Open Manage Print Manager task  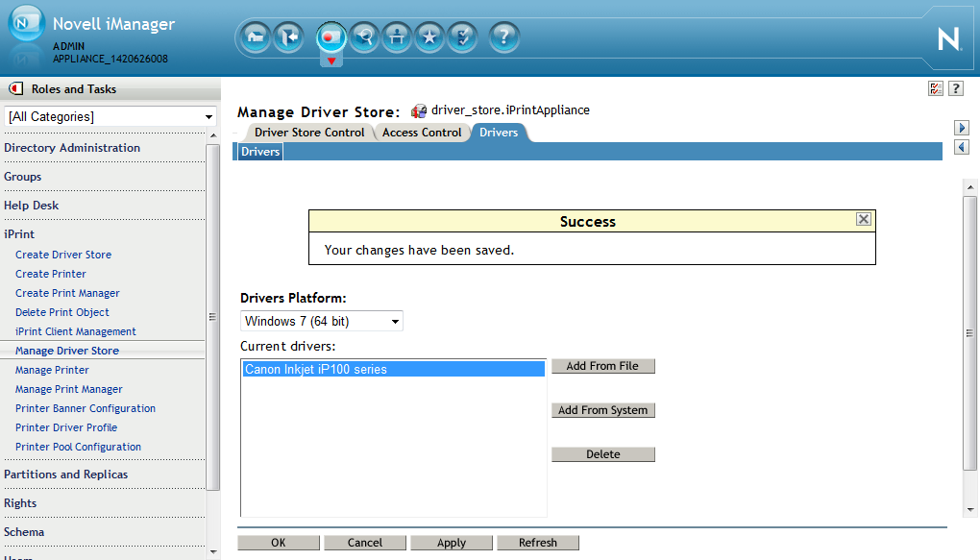69,389
